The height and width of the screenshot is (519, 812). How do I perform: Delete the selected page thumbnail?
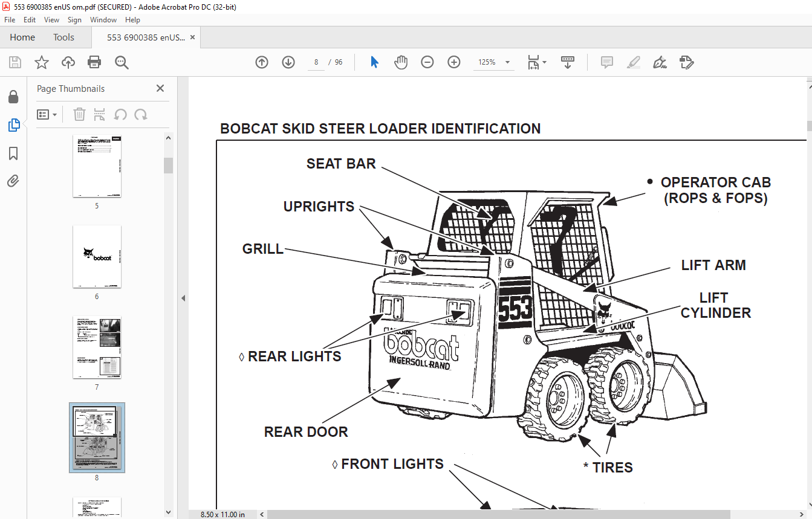tap(79, 114)
